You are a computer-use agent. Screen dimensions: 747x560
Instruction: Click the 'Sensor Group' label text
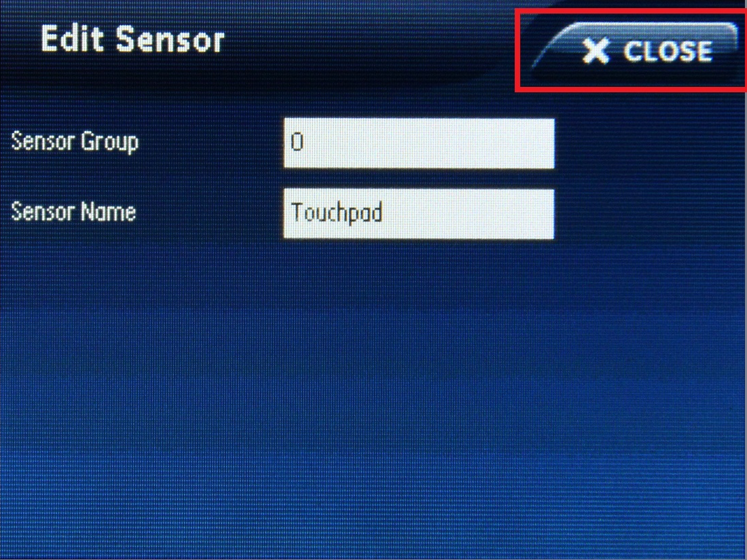75,142
